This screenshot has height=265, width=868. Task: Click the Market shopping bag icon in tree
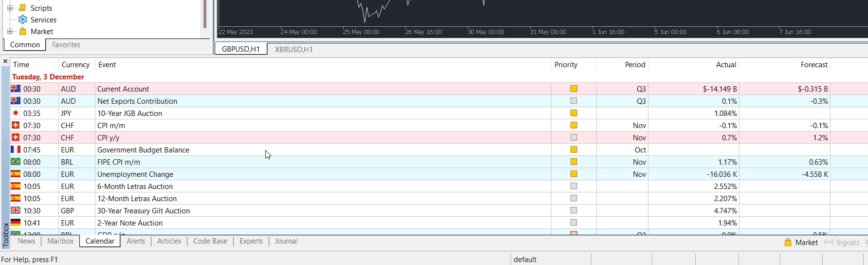22,32
